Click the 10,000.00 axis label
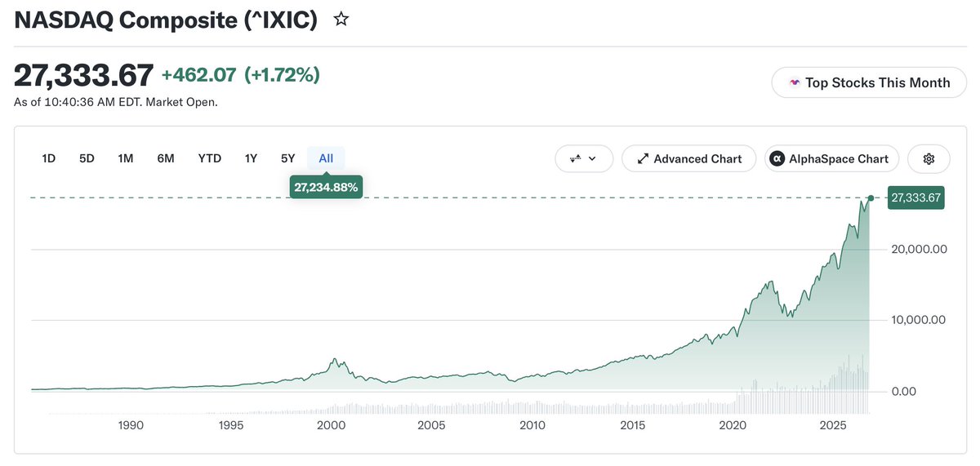 pos(919,320)
